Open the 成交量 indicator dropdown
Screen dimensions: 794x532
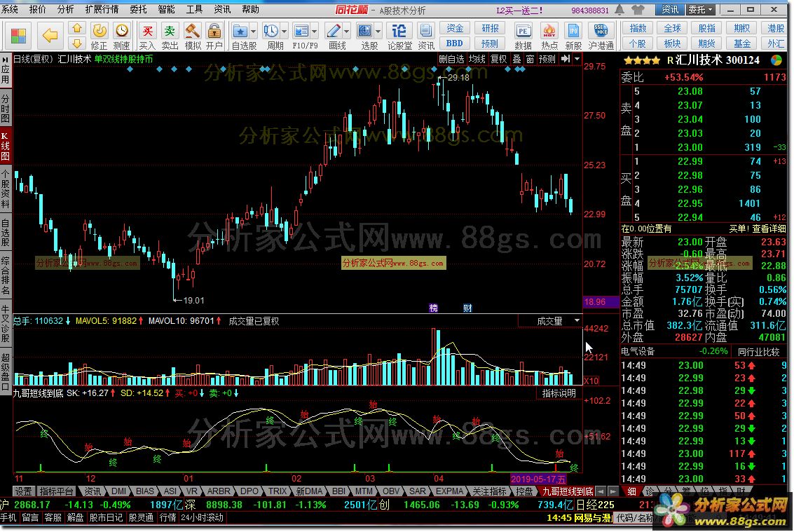click(577, 321)
